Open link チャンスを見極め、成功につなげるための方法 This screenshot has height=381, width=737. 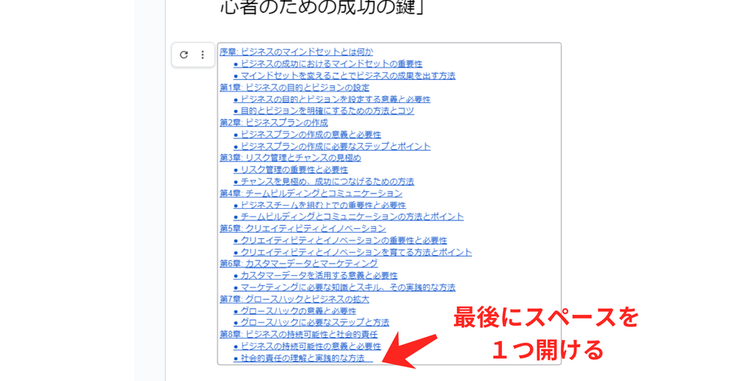[x=327, y=181]
